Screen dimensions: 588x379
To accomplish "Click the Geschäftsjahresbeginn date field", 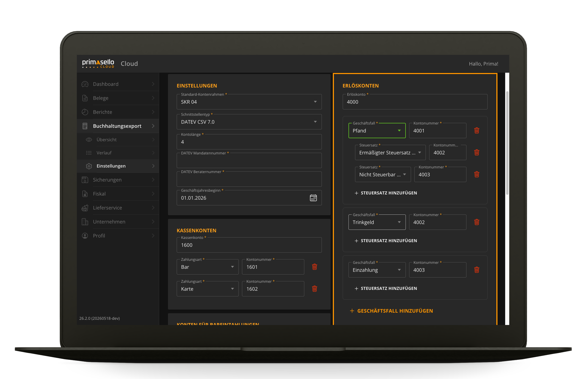I will (x=249, y=198).
